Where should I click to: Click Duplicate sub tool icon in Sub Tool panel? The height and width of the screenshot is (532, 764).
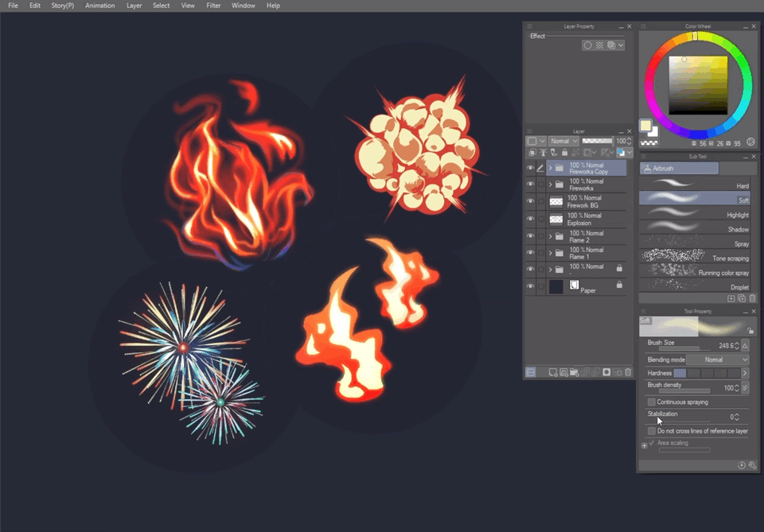point(742,298)
